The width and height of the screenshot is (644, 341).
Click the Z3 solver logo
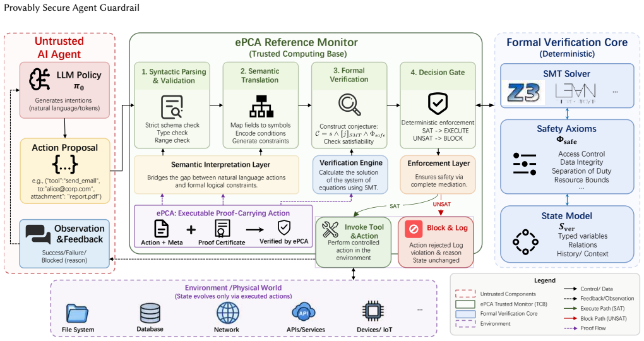(523, 92)
